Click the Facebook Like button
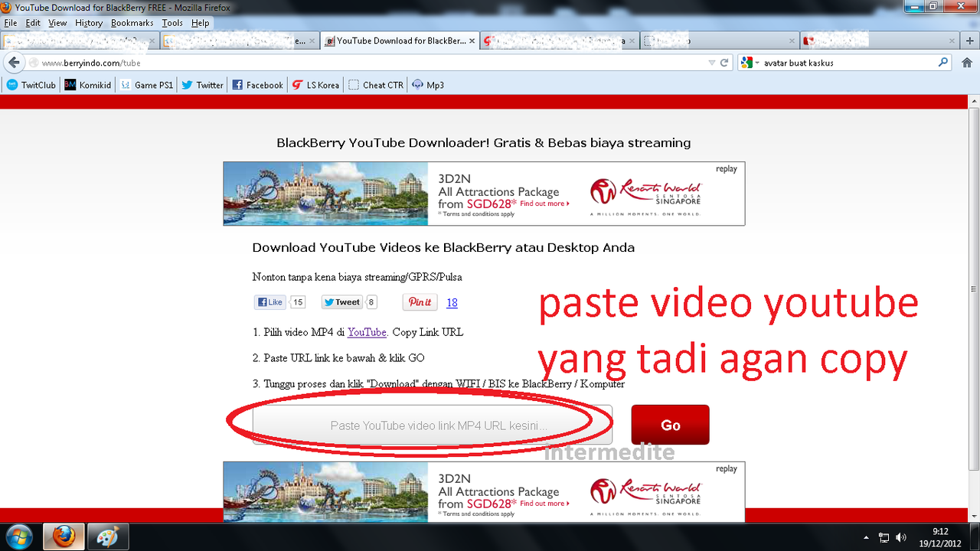Screen dimensions: 980x551 tap(270, 302)
